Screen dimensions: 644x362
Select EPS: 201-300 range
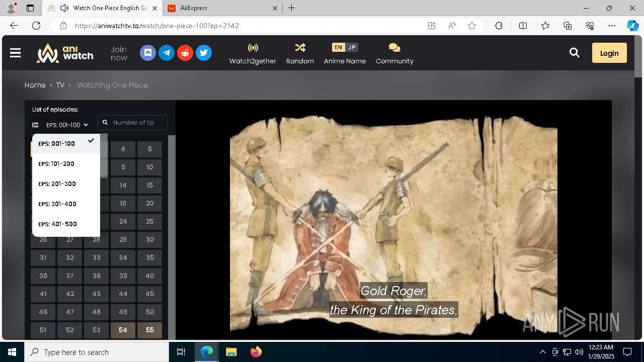click(66, 184)
